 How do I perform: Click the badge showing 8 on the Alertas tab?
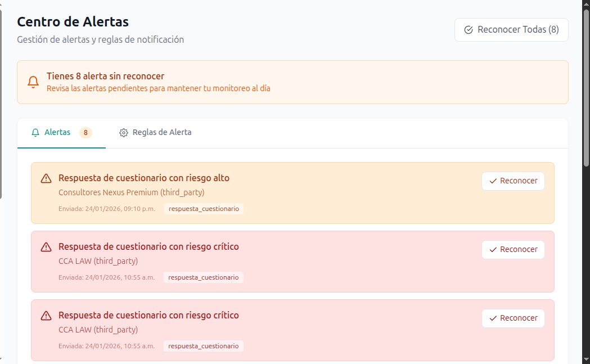point(85,132)
